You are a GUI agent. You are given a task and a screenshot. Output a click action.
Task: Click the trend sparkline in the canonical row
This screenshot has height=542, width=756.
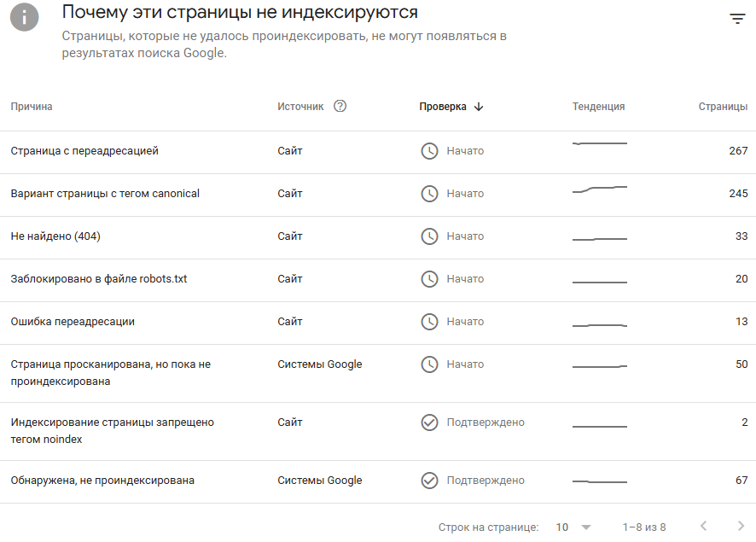pyautogui.click(x=599, y=189)
